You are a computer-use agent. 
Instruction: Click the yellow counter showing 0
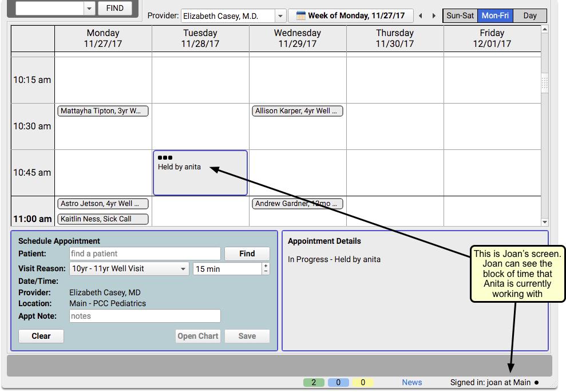point(363,383)
